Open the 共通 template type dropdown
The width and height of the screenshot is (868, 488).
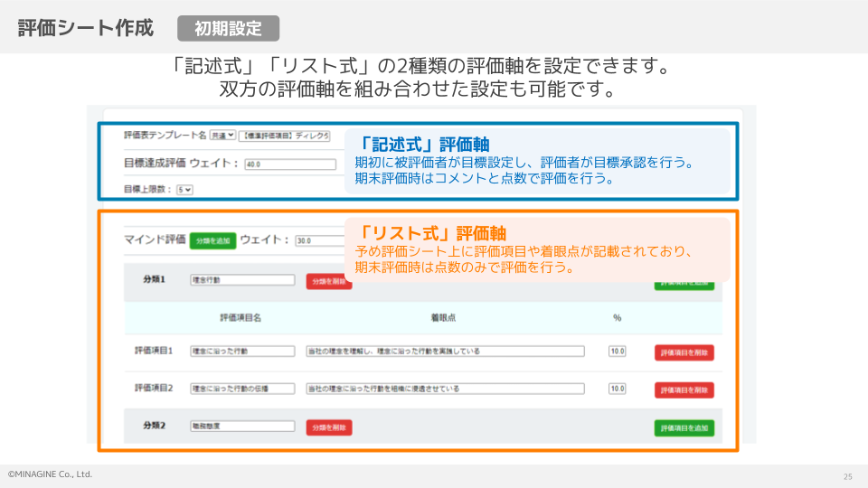coord(222,136)
